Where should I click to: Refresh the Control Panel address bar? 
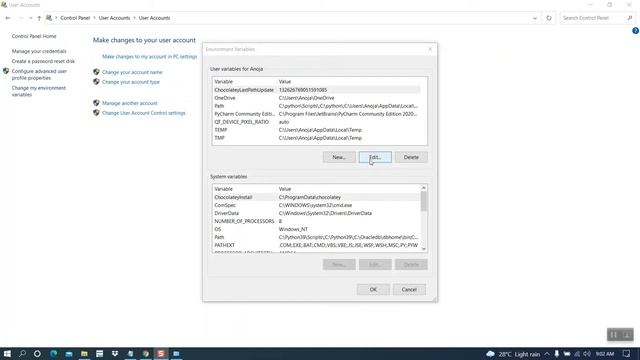tap(549, 18)
